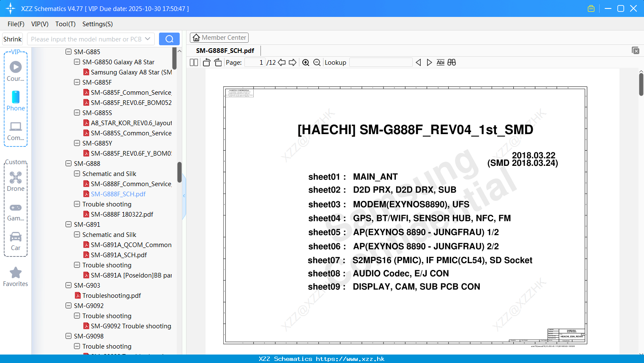The height and width of the screenshot is (363, 644).
Task: Collapse the SM-G891 tree node
Action: point(69,224)
